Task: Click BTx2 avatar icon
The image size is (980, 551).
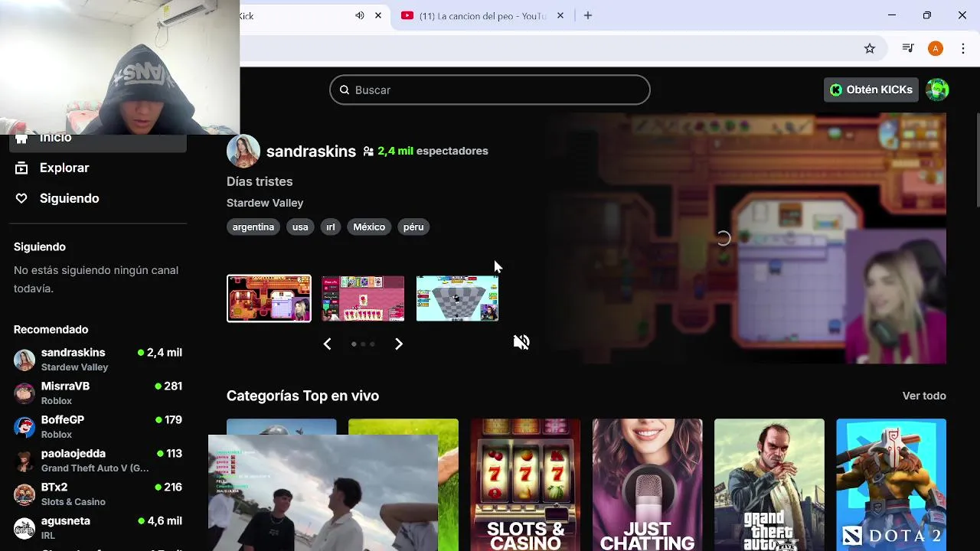Action: tap(24, 494)
